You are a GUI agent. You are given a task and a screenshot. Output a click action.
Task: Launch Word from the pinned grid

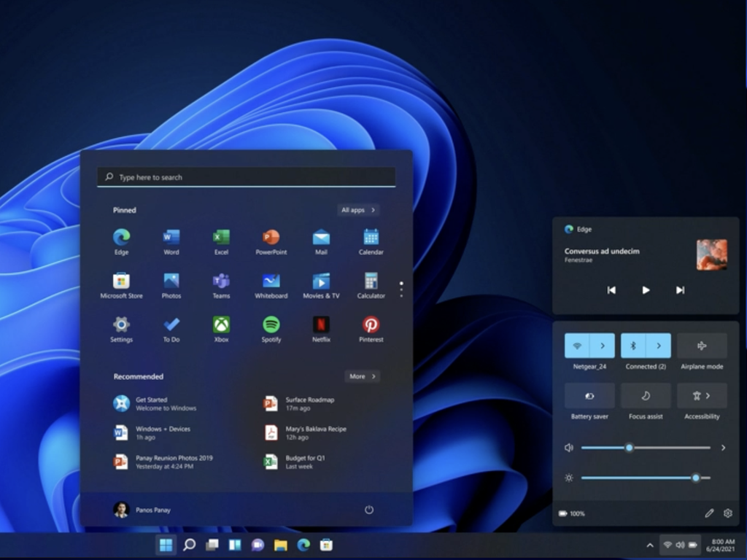171,242
